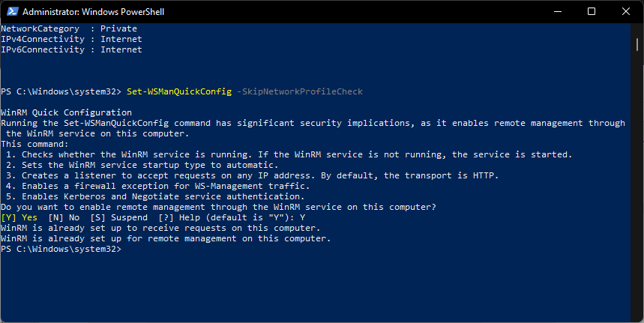Click the NetworkCategory : Private line
644x323 pixels.
tap(68, 28)
